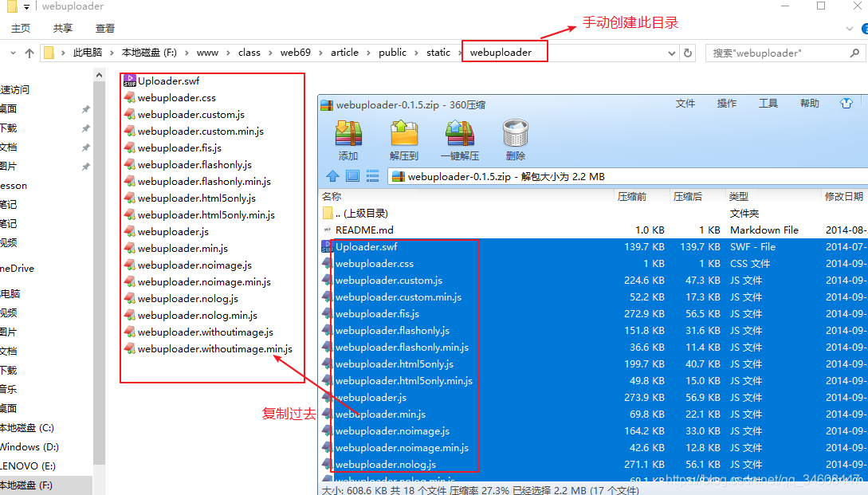Click the pin icon beside 下载 in quick access

(86, 128)
